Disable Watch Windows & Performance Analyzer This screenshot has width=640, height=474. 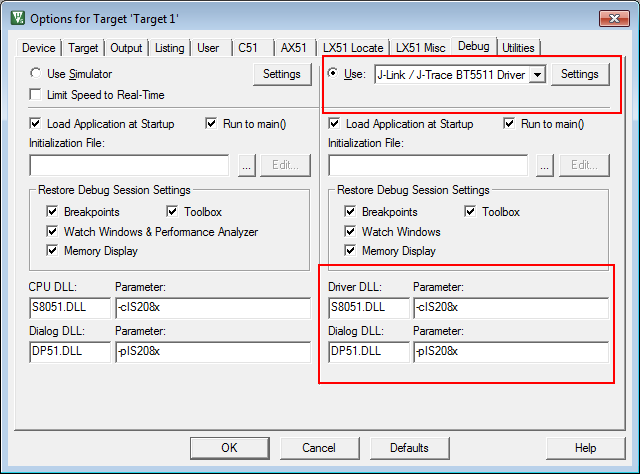pyautogui.click(x=53, y=232)
